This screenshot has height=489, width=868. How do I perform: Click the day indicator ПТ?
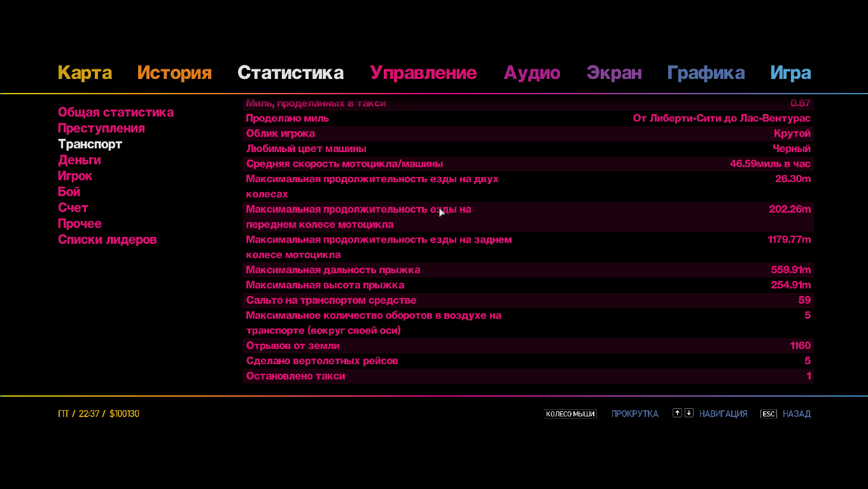[x=63, y=414]
